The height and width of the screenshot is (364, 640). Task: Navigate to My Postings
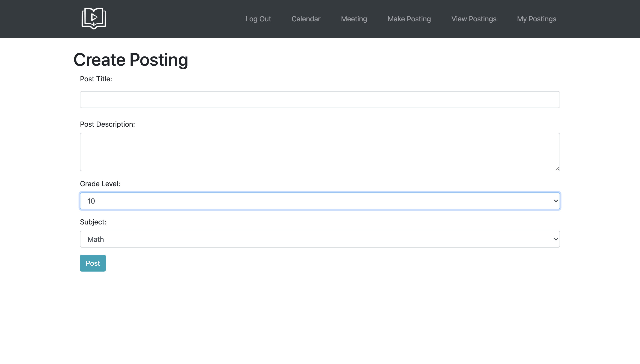tap(536, 19)
